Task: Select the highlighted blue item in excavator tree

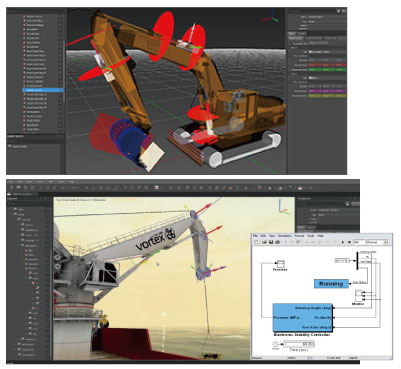Action: tap(43, 90)
